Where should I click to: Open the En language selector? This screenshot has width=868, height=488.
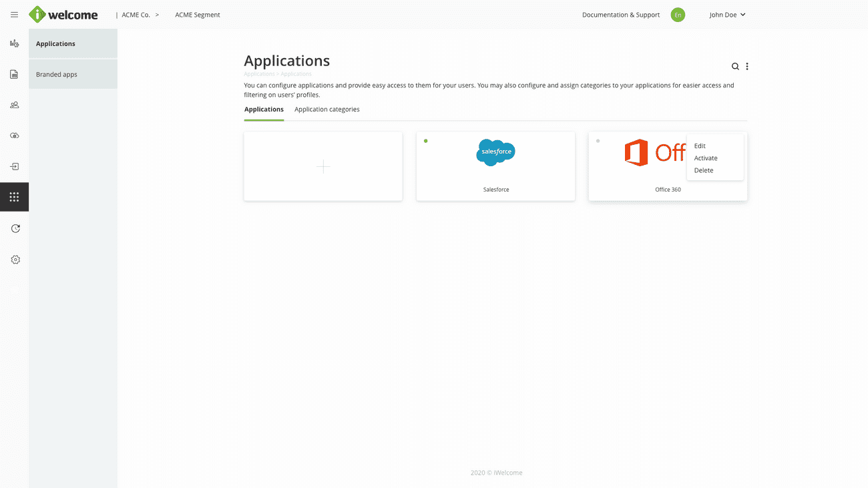coord(678,15)
